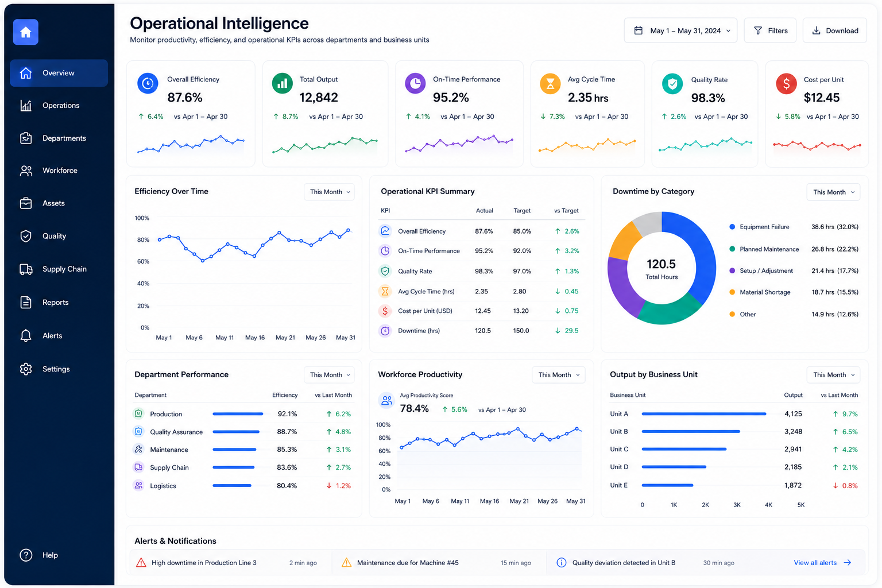
Task: Click the Departments sidebar icon
Action: click(x=26, y=138)
